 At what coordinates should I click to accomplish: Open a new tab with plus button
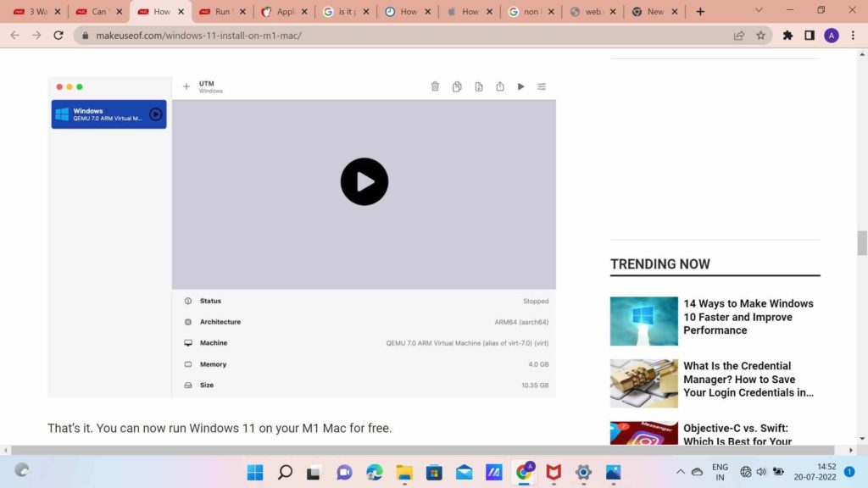[x=700, y=11]
